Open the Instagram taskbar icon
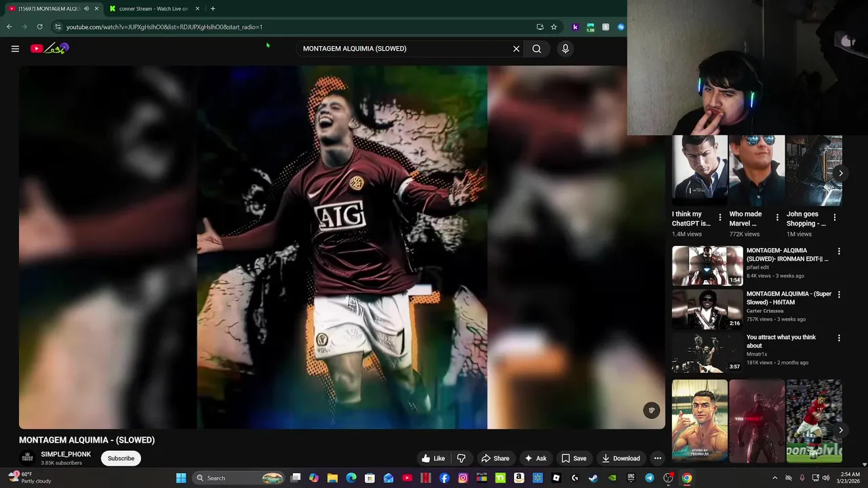 tap(463, 478)
